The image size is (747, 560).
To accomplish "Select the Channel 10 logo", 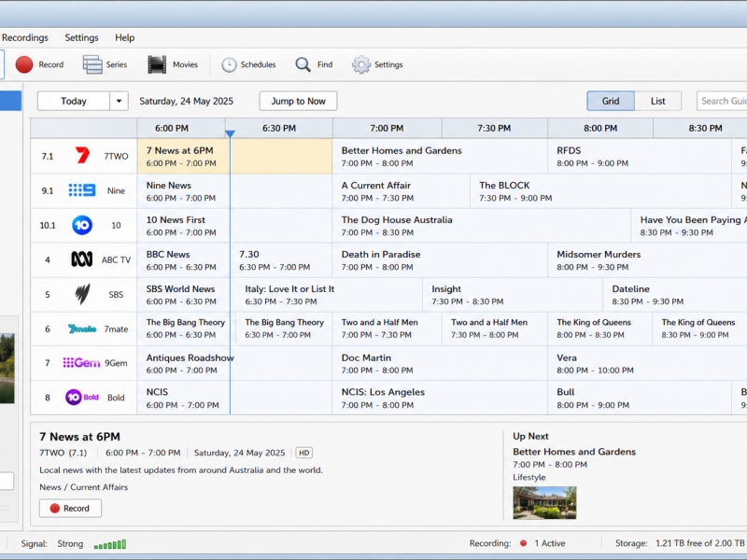I will pyautogui.click(x=82, y=225).
